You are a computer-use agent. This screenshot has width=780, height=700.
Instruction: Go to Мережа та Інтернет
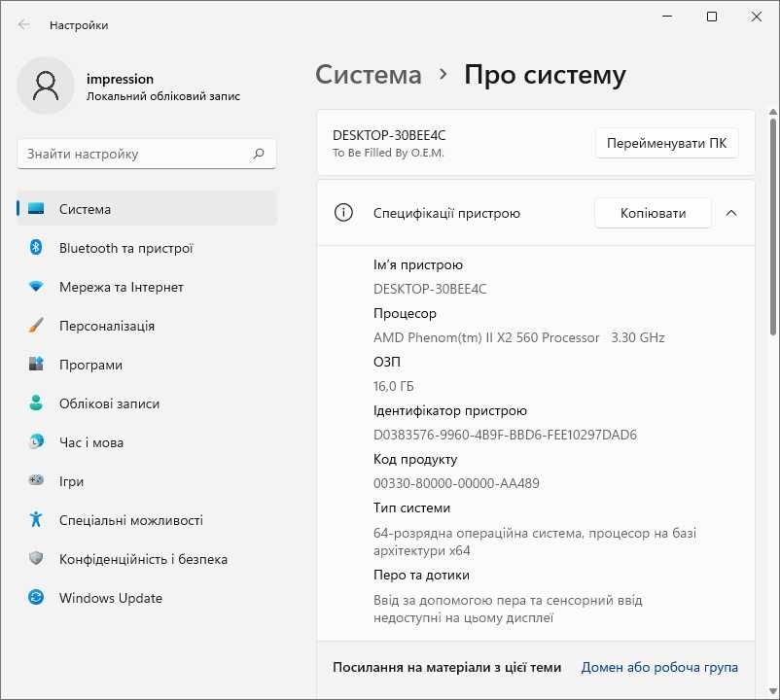coord(147,287)
